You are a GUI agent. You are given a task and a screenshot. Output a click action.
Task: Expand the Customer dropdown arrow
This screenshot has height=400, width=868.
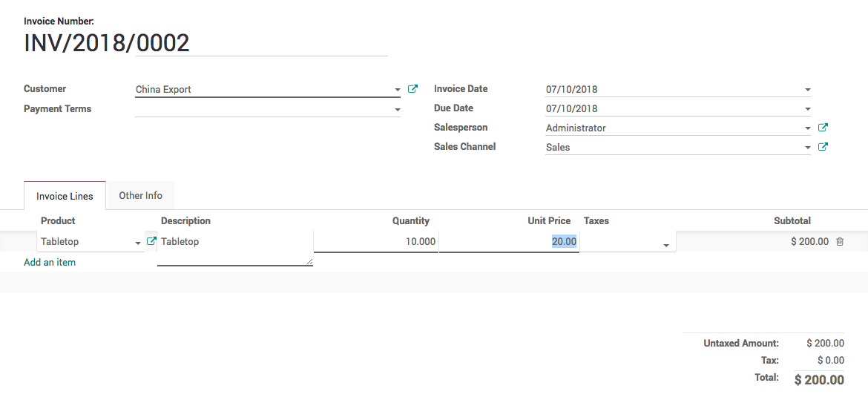tap(398, 90)
